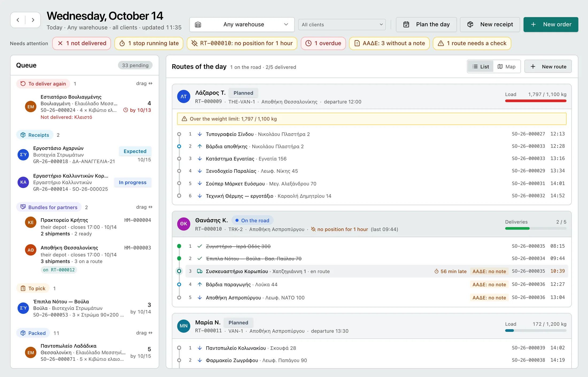Click the Plan the day button
Screen dimensions: 588x377
pos(426,25)
